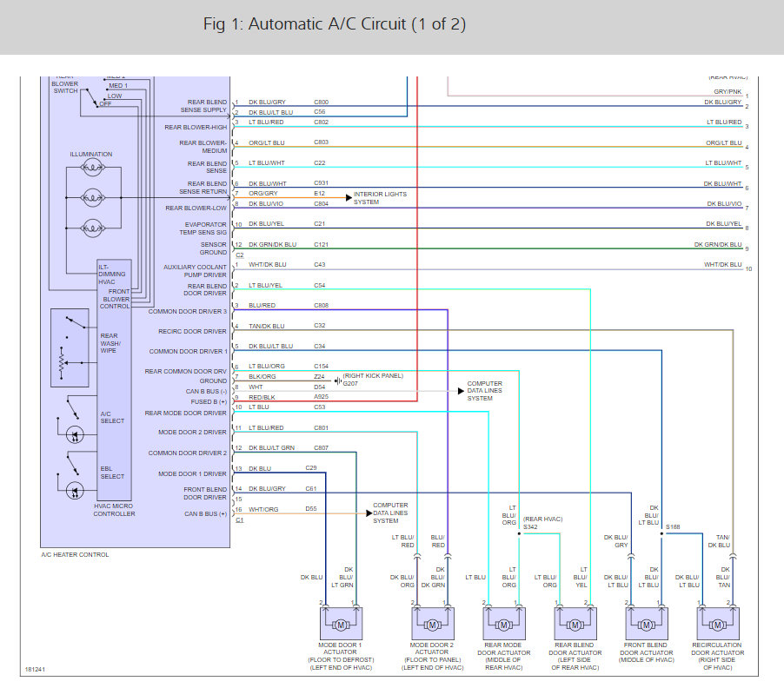
Task: Click the S342 splice dot
Action: [x=519, y=533]
